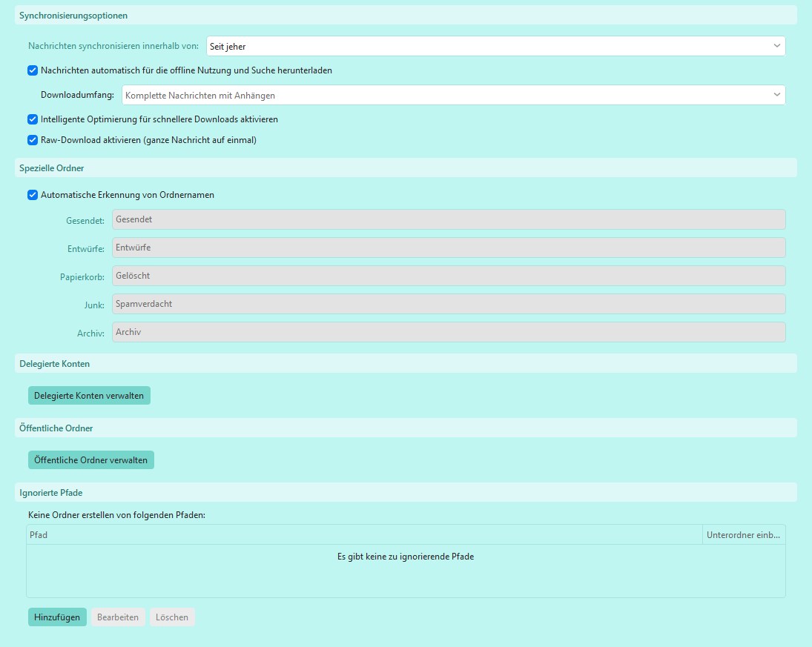The width and height of the screenshot is (812, 647).
Task: Click the "Delegierte Konten verwalten" button
Action: (x=89, y=395)
